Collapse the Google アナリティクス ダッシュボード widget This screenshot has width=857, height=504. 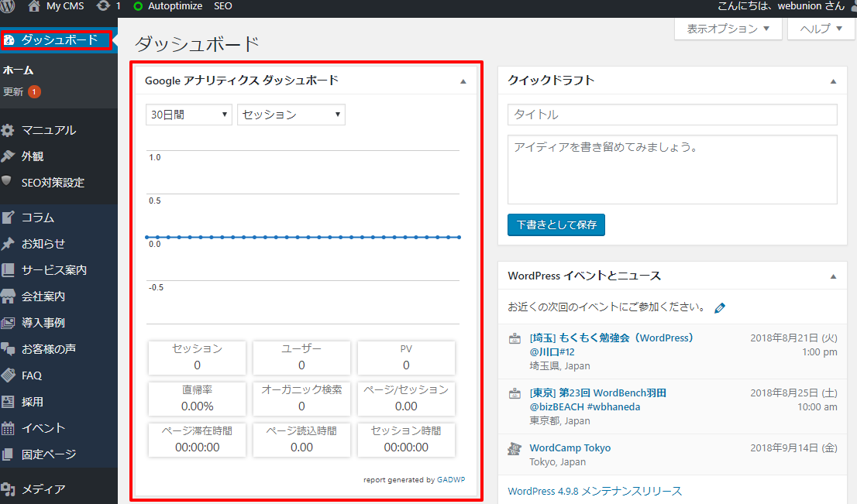[x=463, y=81]
